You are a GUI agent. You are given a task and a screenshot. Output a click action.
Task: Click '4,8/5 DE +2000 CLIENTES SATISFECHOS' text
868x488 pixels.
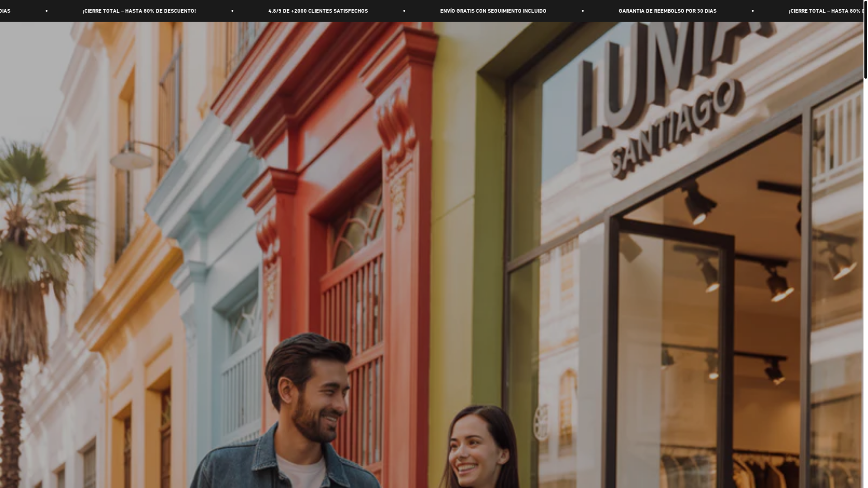click(318, 11)
